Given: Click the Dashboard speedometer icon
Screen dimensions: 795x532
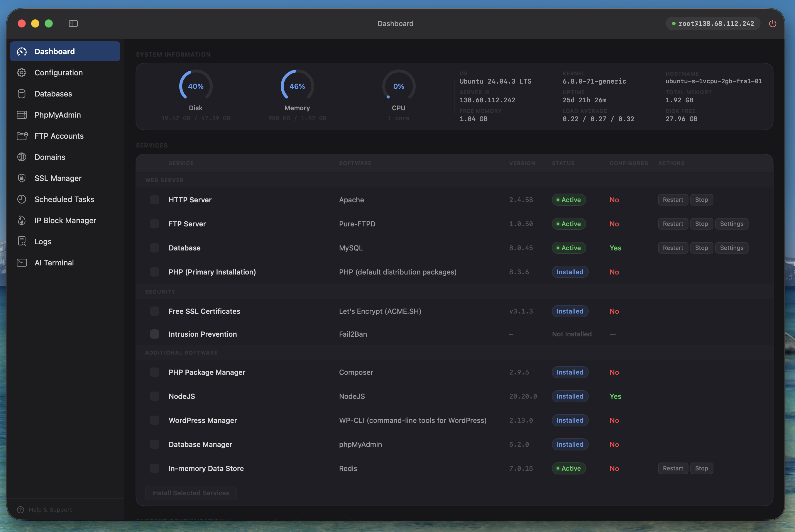Looking at the screenshot, I should point(22,51).
